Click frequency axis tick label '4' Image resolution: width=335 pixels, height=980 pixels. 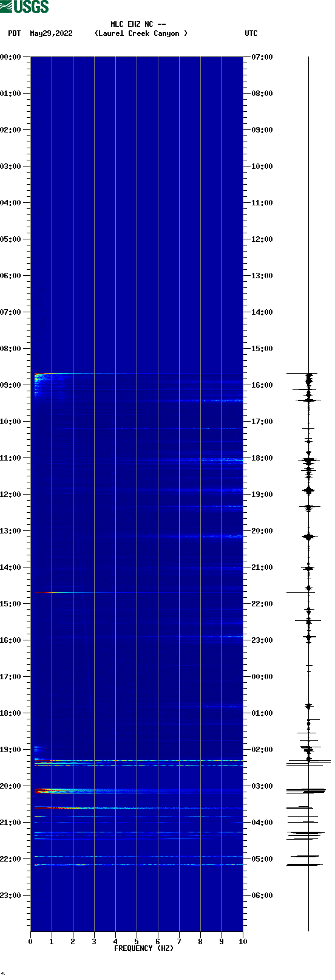115,942
